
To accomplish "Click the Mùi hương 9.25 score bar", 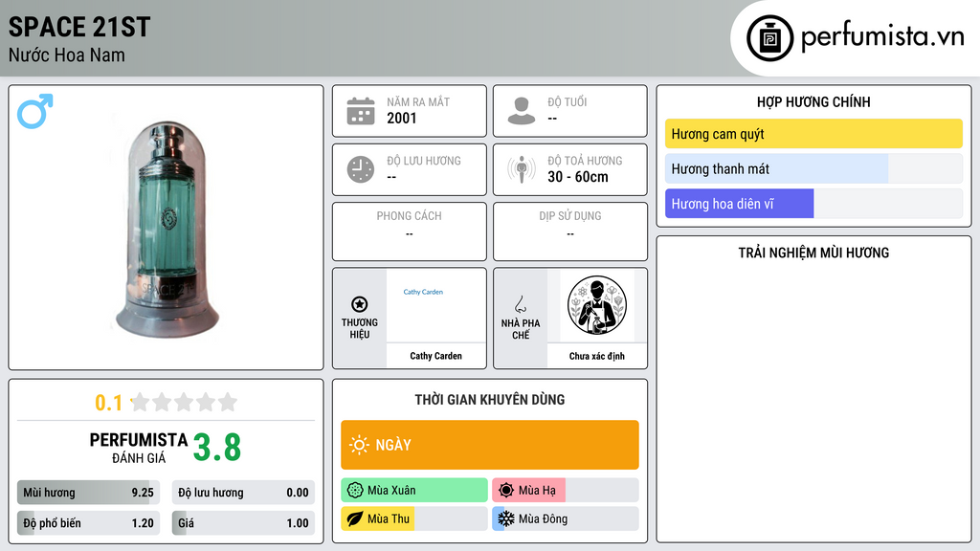I will coord(89,493).
